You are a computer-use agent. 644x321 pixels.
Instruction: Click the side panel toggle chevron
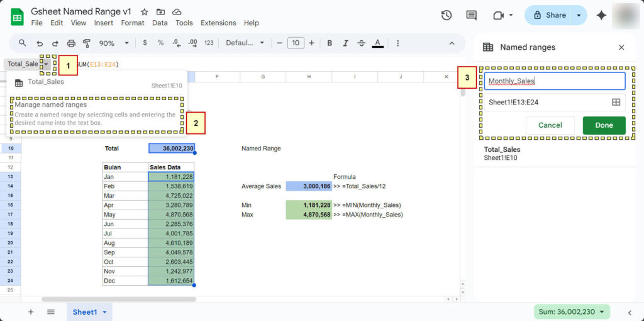pos(629,312)
